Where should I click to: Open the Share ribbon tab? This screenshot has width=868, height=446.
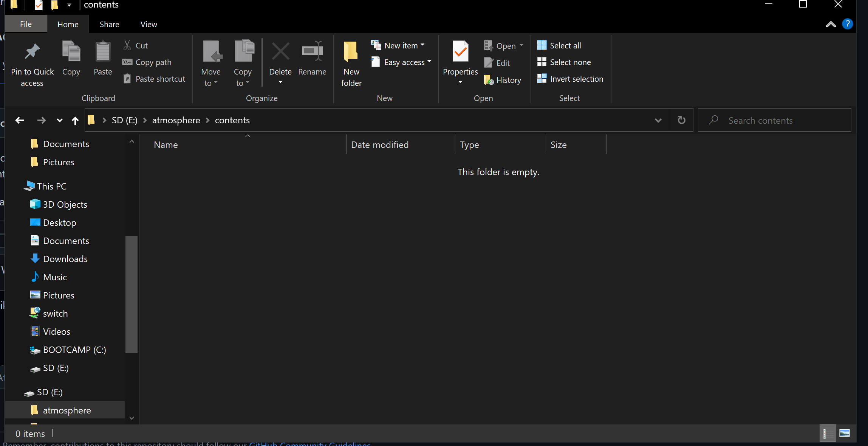click(109, 25)
